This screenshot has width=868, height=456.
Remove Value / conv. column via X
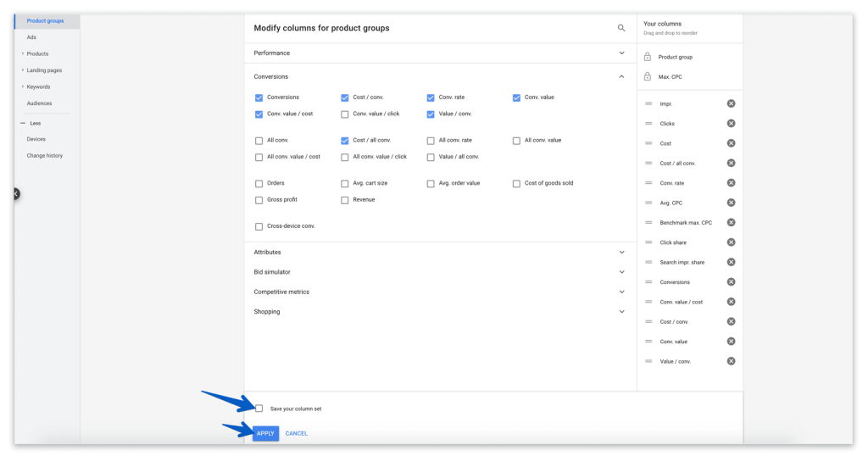coord(731,361)
